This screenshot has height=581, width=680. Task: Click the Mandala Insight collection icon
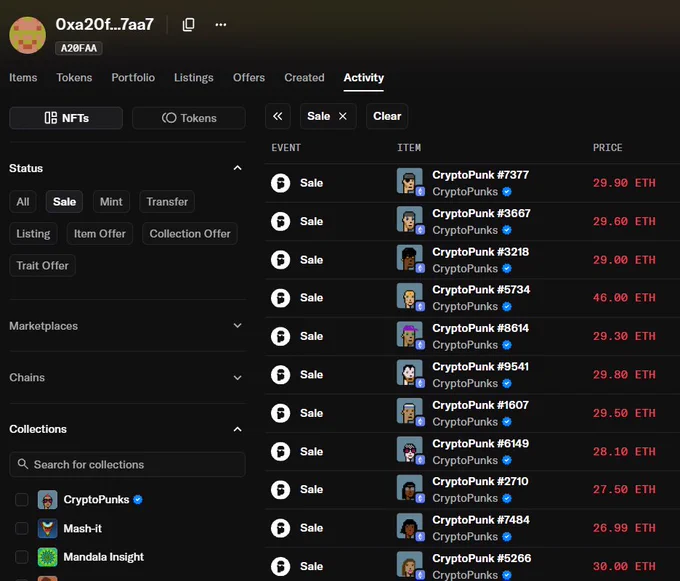47,557
